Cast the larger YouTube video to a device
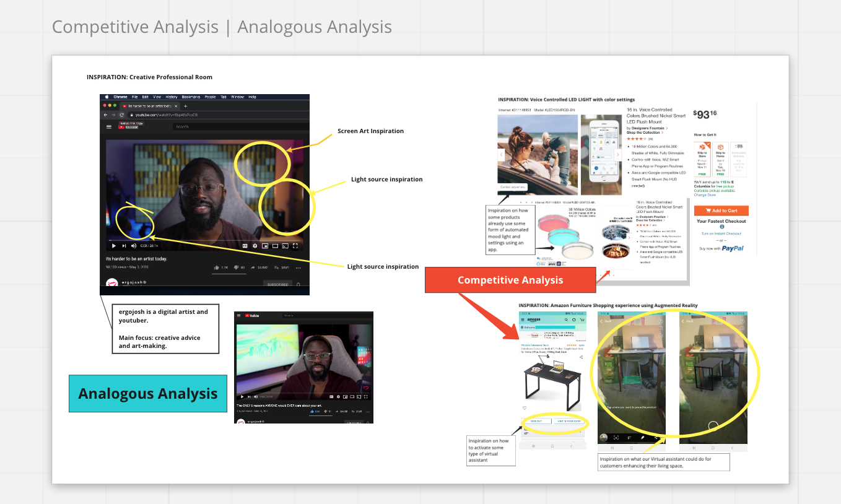This screenshot has height=504, width=841. [x=285, y=246]
